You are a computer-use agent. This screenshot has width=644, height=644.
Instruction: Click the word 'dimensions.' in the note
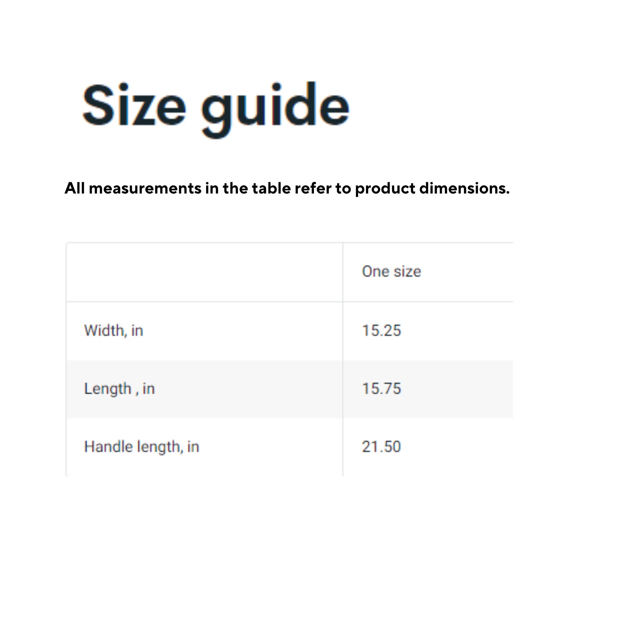pyautogui.click(x=464, y=189)
